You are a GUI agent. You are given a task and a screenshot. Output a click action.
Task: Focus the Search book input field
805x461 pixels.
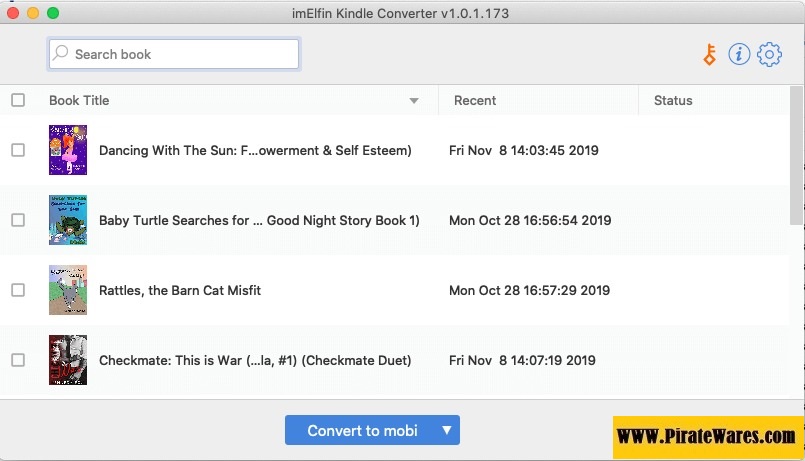tap(180, 54)
